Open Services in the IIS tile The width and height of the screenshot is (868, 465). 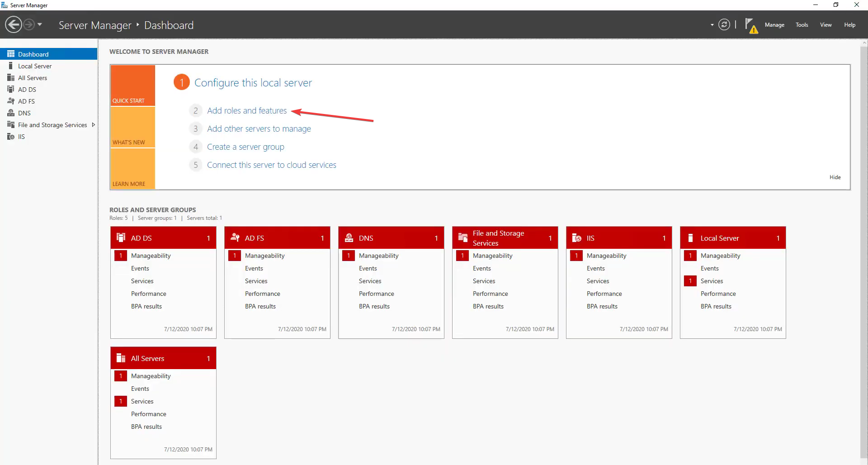pos(598,281)
